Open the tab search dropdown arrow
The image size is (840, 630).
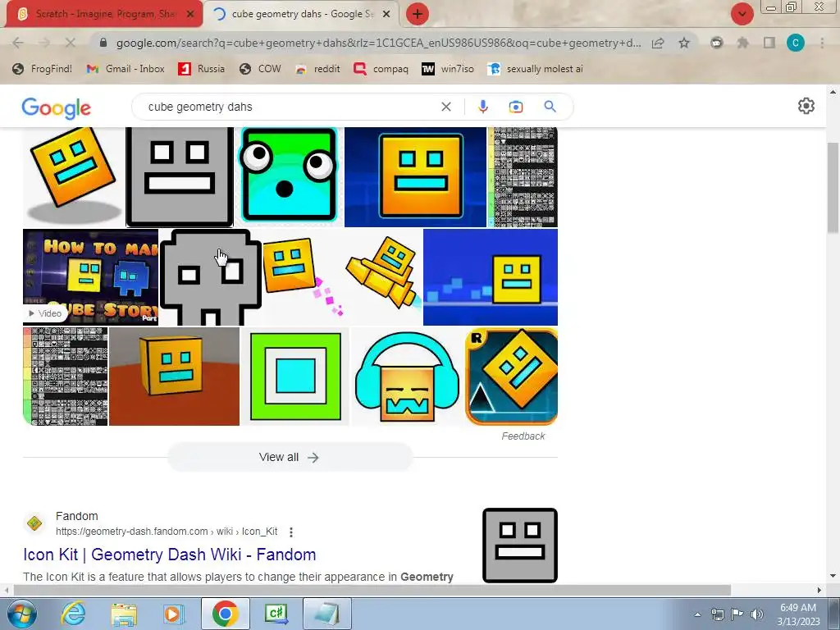pyautogui.click(x=742, y=14)
